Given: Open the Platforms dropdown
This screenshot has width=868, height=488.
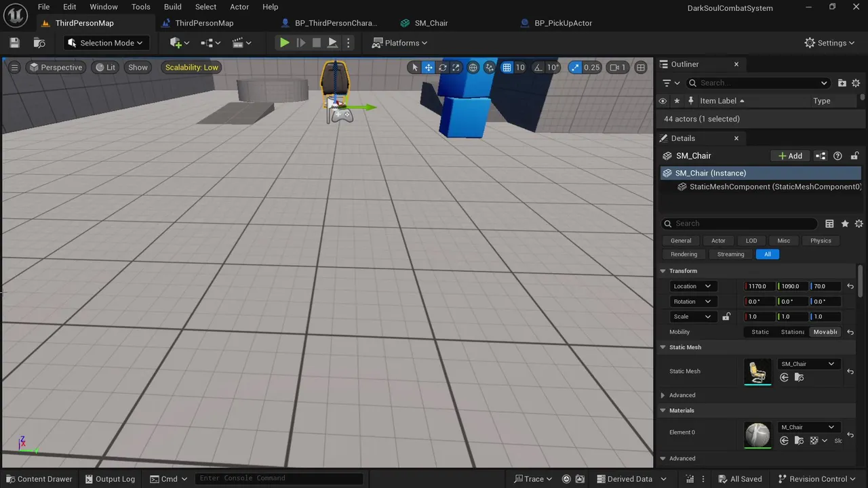Looking at the screenshot, I should (x=400, y=43).
